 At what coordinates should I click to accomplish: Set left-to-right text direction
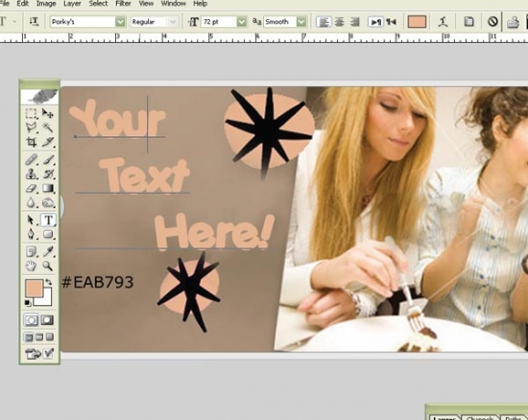pos(375,22)
